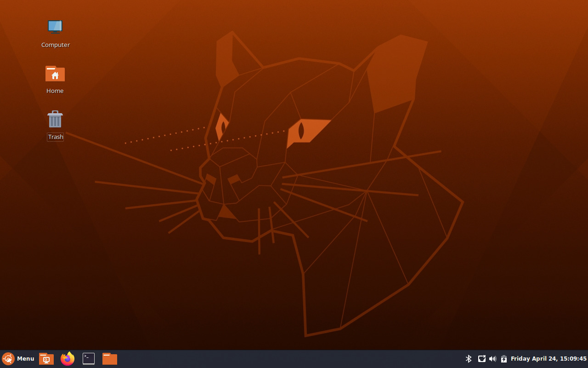Click the Home label text
The image size is (588, 368).
[55, 91]
